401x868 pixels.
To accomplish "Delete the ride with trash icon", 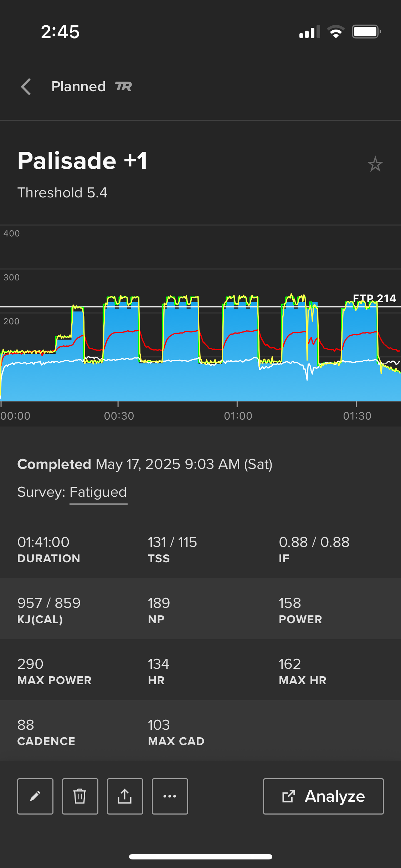I will pyautogui.click(x=80, y=796).
